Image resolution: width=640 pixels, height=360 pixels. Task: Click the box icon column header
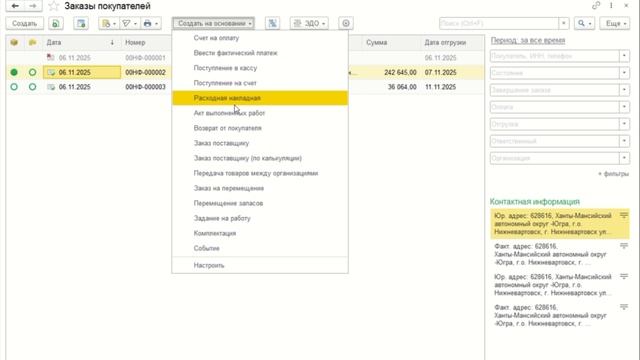(x=14, y=42)
